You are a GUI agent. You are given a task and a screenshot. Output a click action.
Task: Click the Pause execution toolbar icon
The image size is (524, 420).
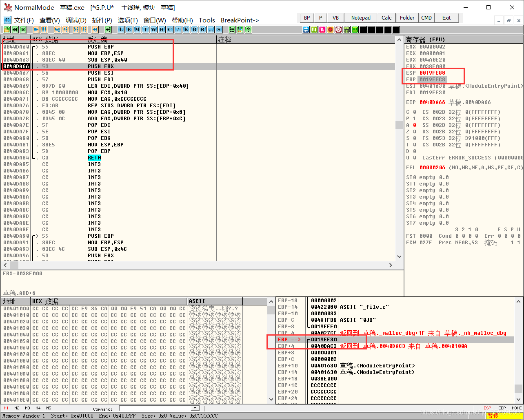(x=44, y=29)
